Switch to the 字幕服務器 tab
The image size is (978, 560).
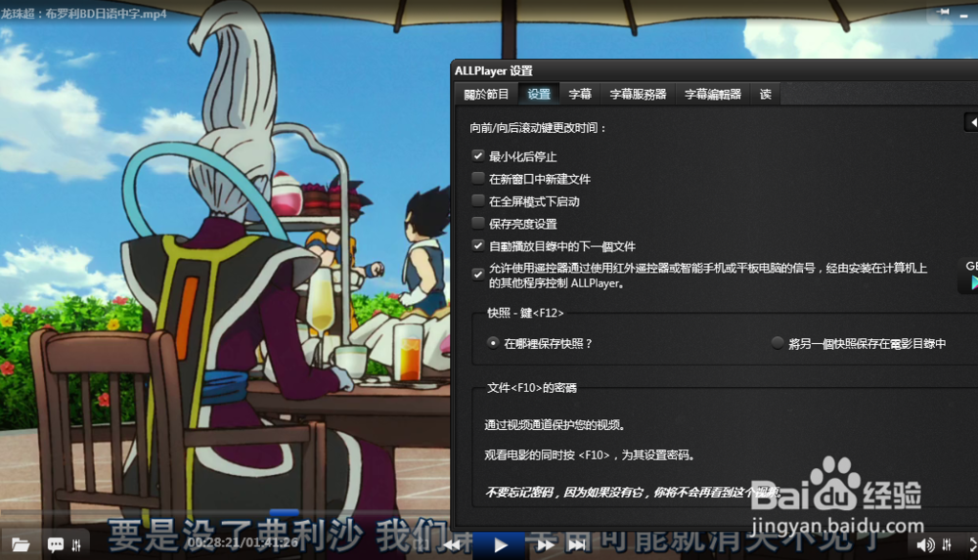pyautogui.click(x=638, y=94)
